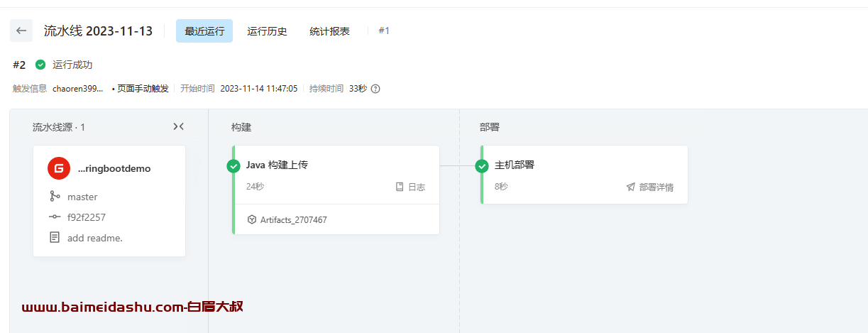Click the 8秒 deploy duration
This screenshot has height=333, width=868.
[x=501, y=187]
